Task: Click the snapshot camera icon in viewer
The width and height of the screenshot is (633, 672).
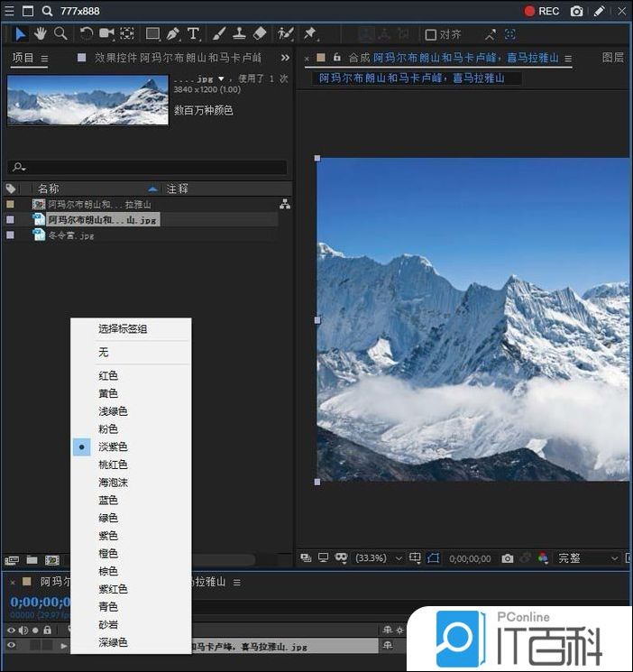Action: (x=508, y=558)
